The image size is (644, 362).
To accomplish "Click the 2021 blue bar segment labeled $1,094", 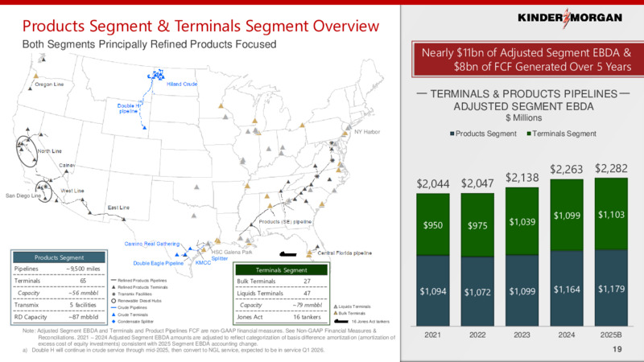I will [x=433, y=291].
